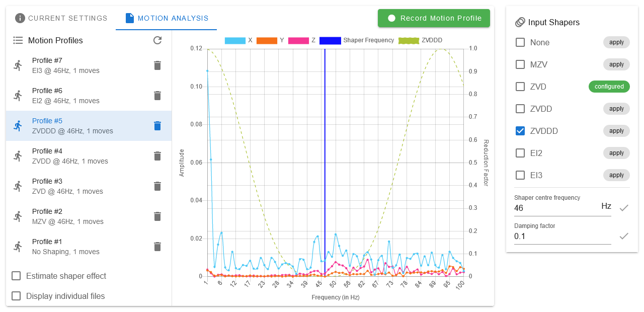Click the info icon on Current Settings tab
This screenshot has height=312, width=644.
click(20, 18)
